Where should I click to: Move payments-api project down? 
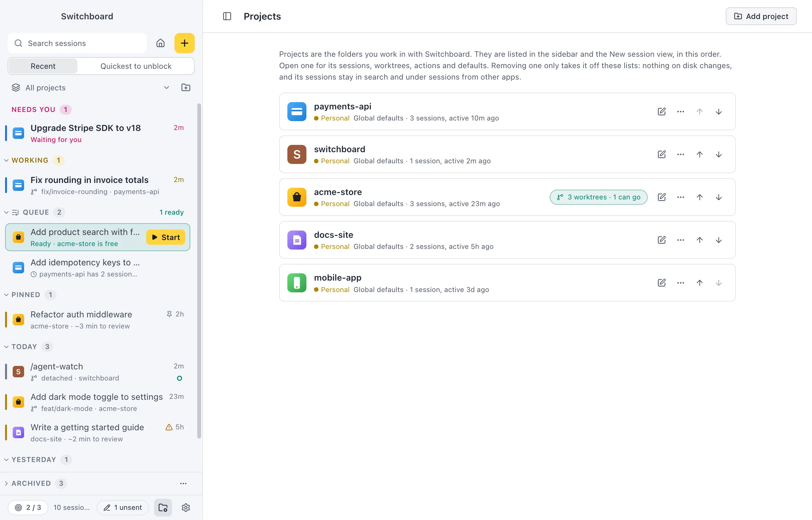click(x=718, y=111)
